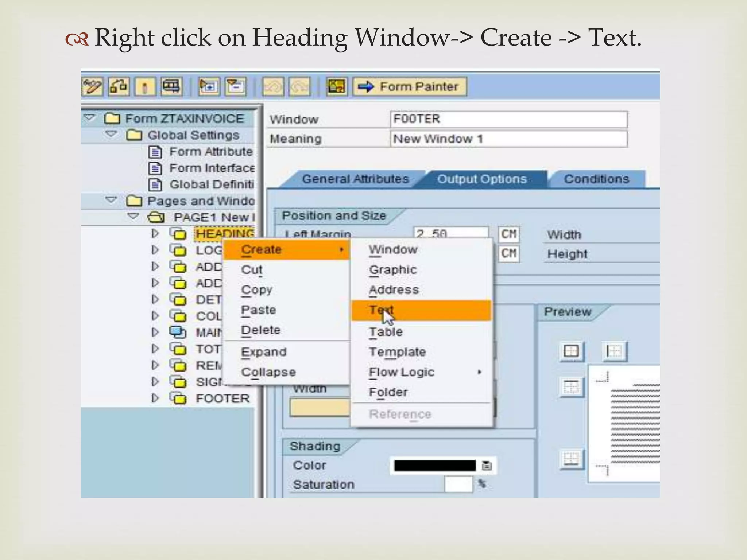Image resolution: width=747 pixels, height=560 pixels.
Task: Click the Collapse subtree toolbar icon
Action: point(235,87)
